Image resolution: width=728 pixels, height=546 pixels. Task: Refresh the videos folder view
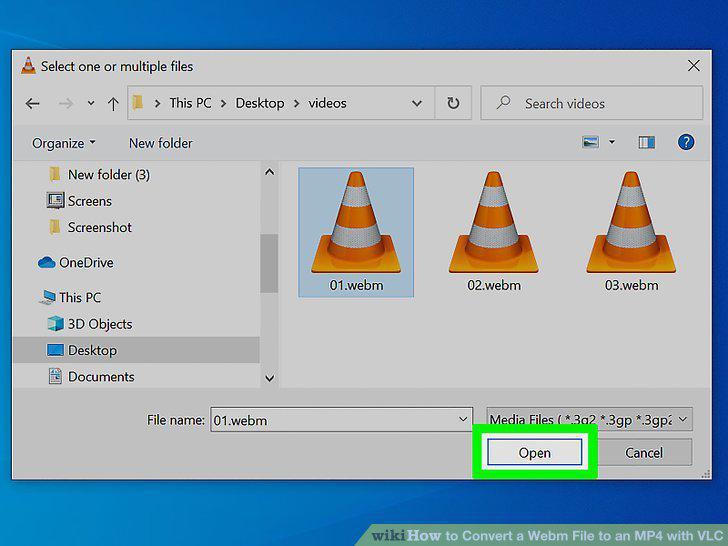tap(453, 103)
